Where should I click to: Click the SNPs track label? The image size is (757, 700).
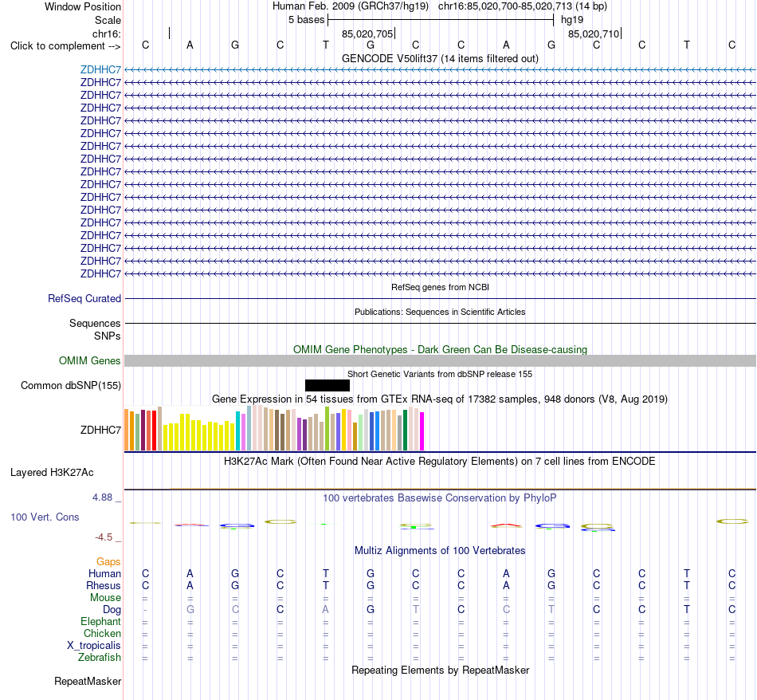[x=108, y=336]
